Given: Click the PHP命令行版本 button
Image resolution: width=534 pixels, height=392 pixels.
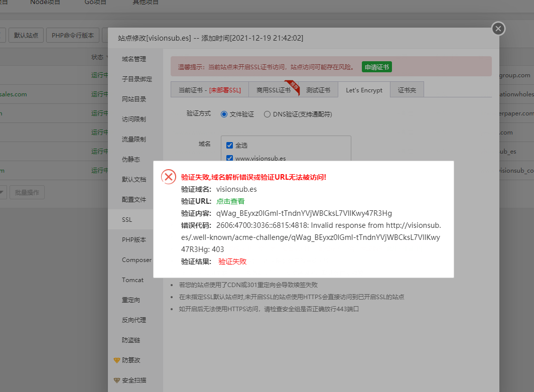Looking at the screenshot, I should point(72,36).
